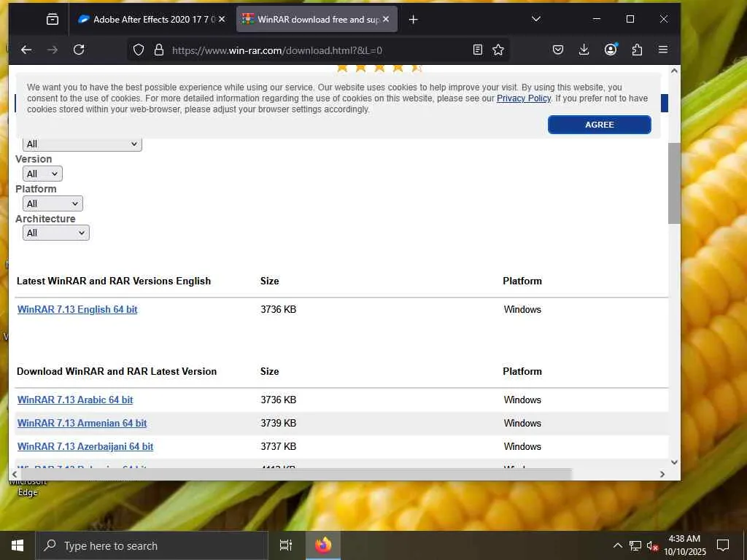
Task: Show hidden system tray icons
Action: (617, 545)
